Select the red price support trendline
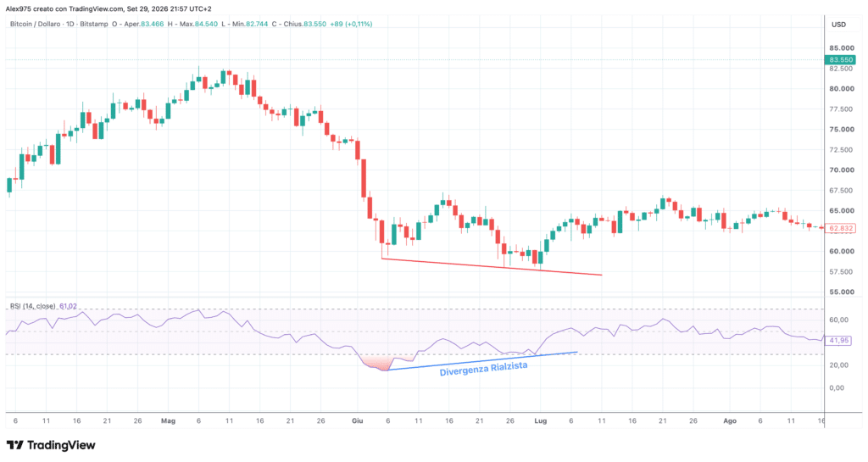Viewport: 868px width, 462px height. [x=492, y=267]
